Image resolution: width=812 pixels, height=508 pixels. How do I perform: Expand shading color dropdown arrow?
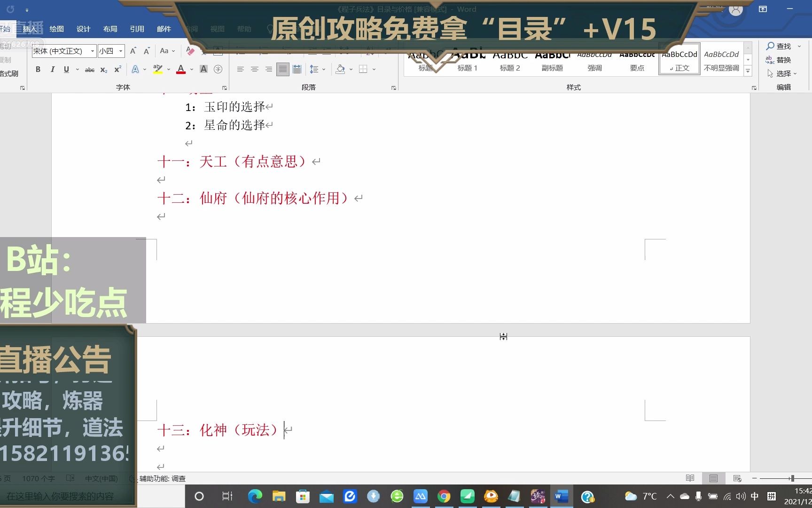(x=351, y=69)
